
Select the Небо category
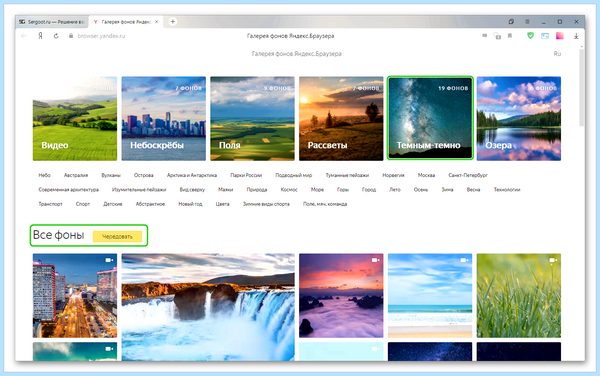[44, 175]
